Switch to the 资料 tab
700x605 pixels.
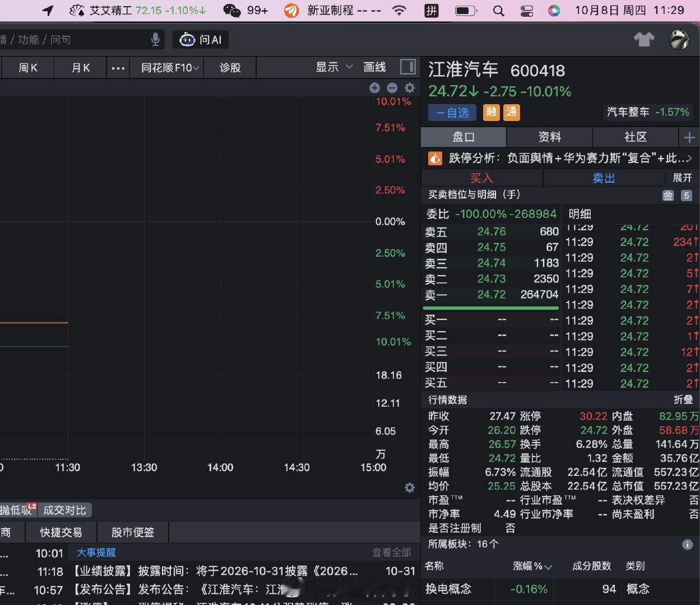click(549, 137)
